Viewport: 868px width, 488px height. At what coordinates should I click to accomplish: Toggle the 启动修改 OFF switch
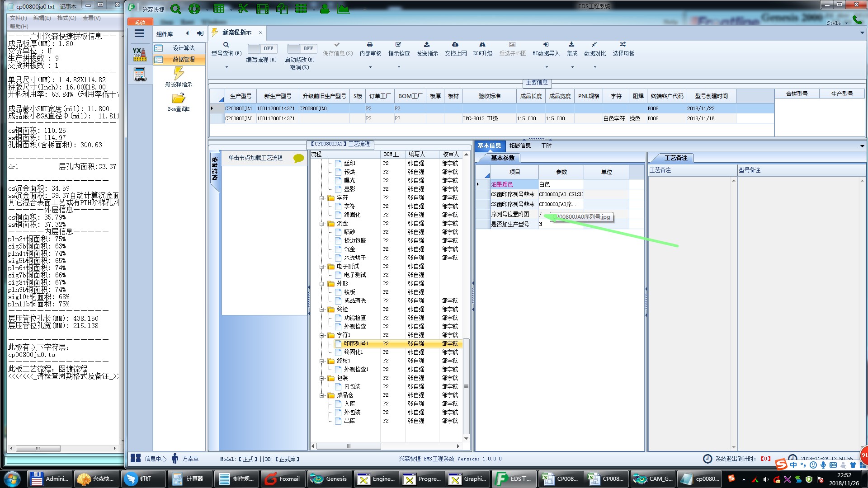pos(302,48)
